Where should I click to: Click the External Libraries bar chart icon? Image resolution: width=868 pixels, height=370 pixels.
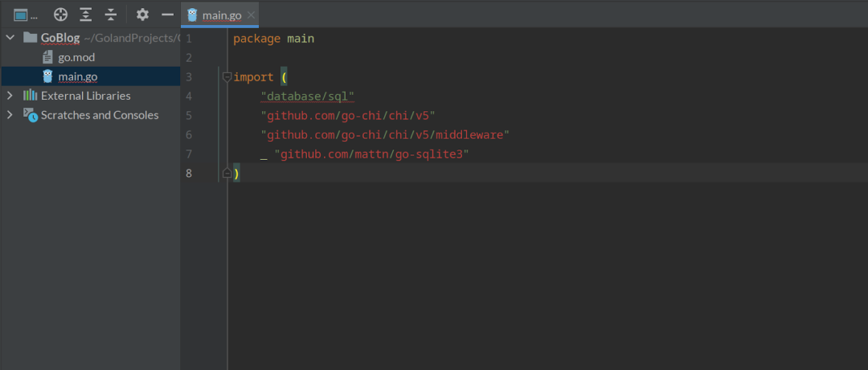[x=30, y=95]
